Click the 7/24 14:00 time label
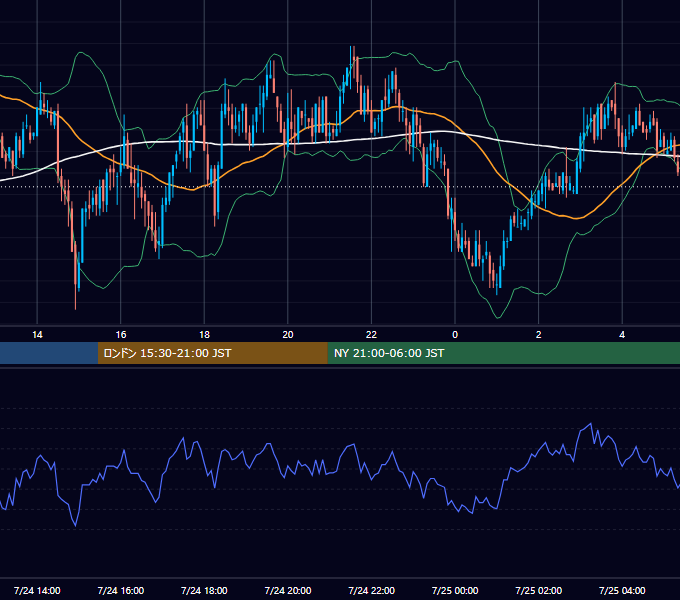 click(37, 590)
